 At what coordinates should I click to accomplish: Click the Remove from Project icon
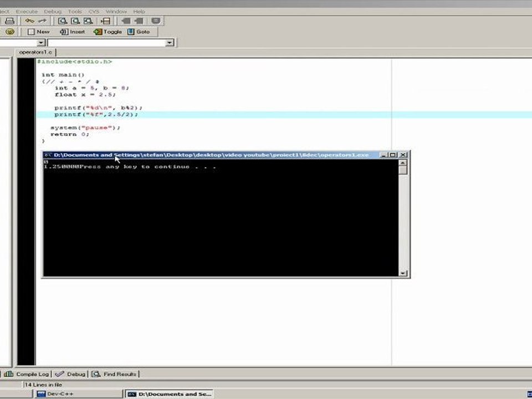(x=139, y=21)
